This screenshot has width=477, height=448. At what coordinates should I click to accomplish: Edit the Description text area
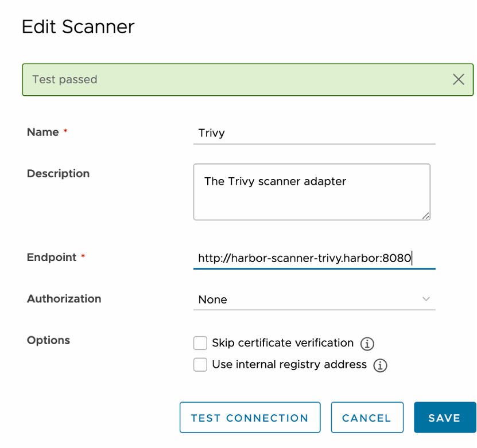[x=312, y=192]
